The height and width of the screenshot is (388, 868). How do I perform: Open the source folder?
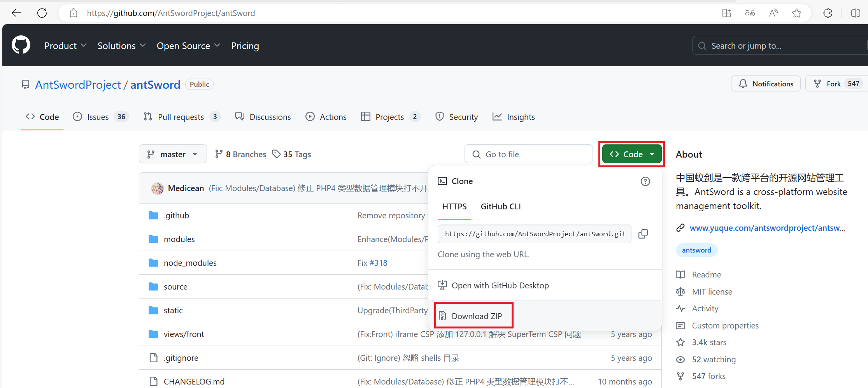[175, 286]
